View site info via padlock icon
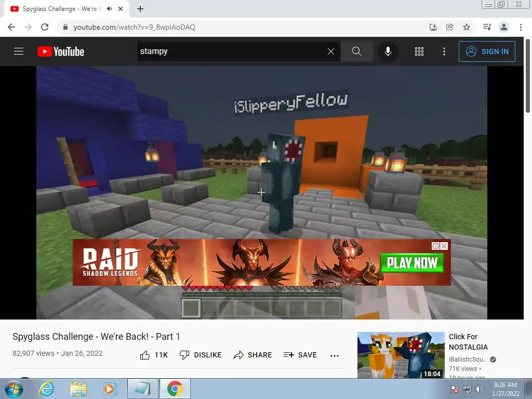This screenshot has height=399, width=532. (65, 27)
